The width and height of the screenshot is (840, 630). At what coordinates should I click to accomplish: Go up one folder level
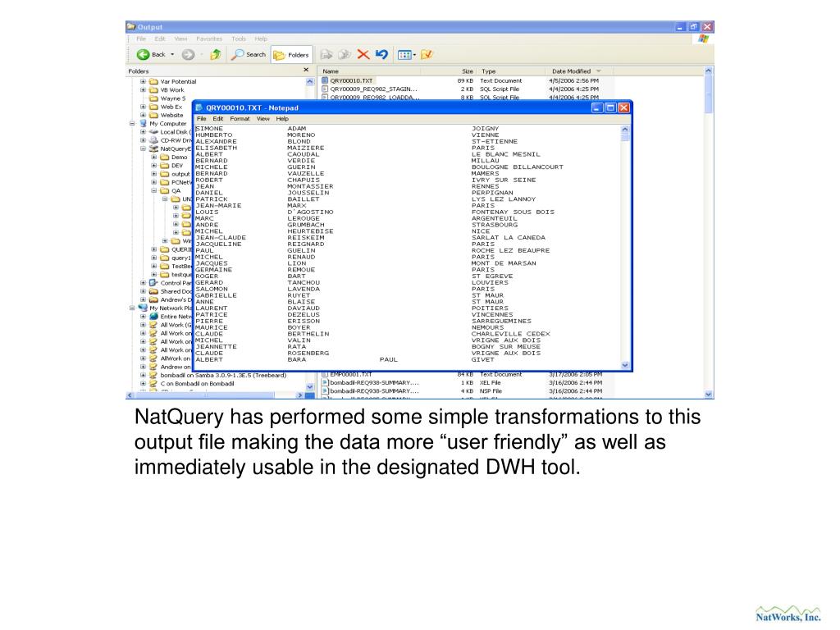(x=216, y=54)
